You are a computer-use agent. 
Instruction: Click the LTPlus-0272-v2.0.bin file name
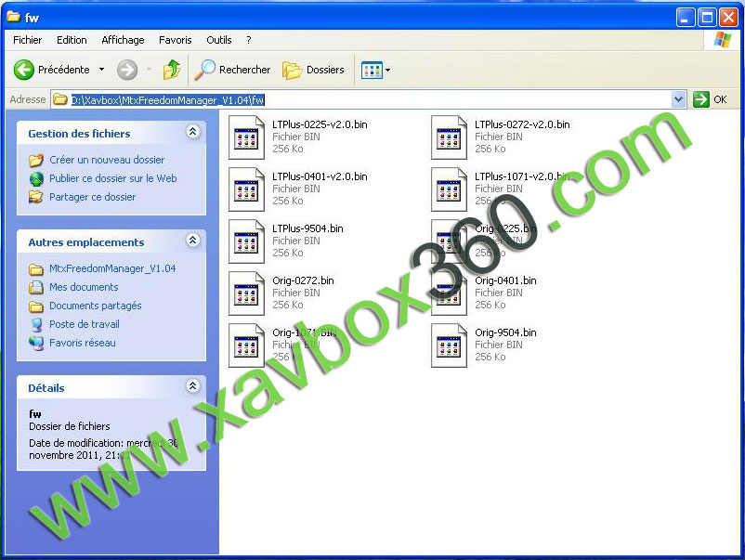pyautogui.click(x=522, y=124)
